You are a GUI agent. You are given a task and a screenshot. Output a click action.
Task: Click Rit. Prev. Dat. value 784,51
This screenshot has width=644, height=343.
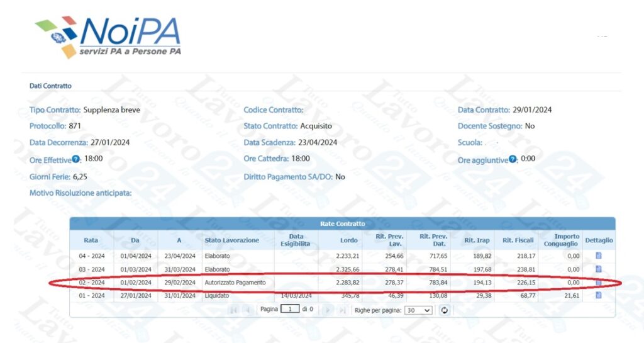pyautogui.click(x=438, y=269)
